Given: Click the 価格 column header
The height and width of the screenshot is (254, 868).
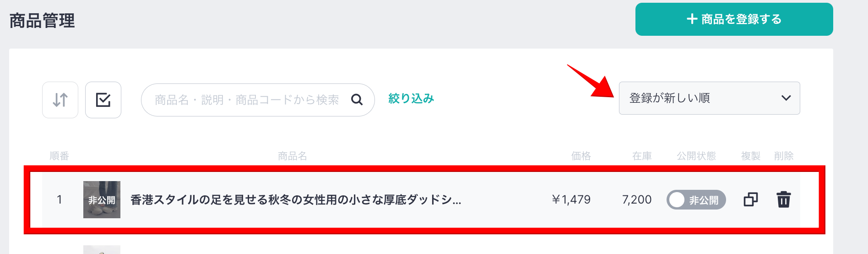Looking at the screenshot, I should tap(581, 156).
